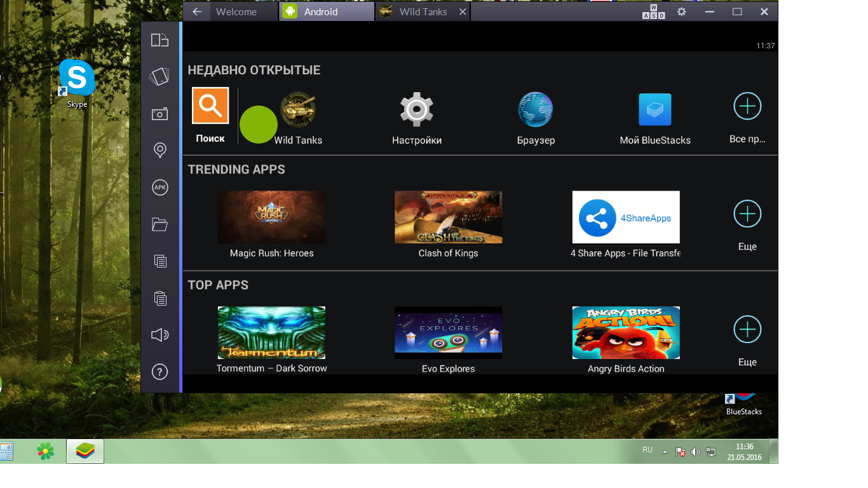Open the orange Search (Поиск) icon
The image size is (868, 488).
point(210,105)
